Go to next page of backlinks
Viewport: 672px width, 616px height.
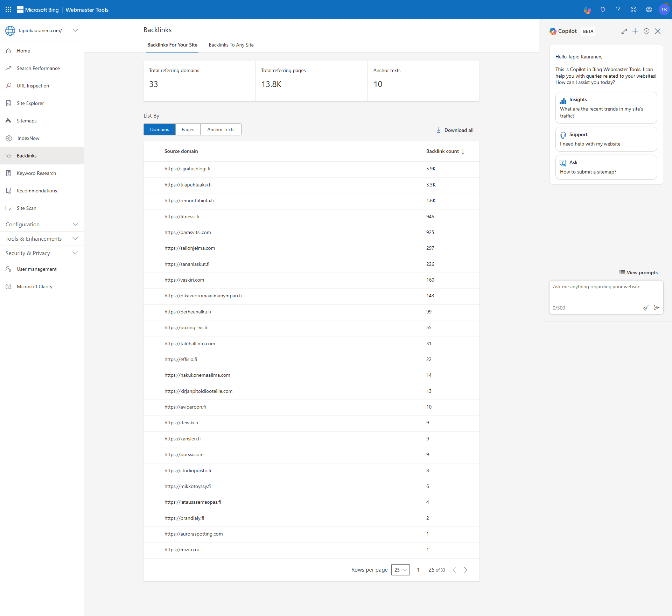click(x=465, y=570)
